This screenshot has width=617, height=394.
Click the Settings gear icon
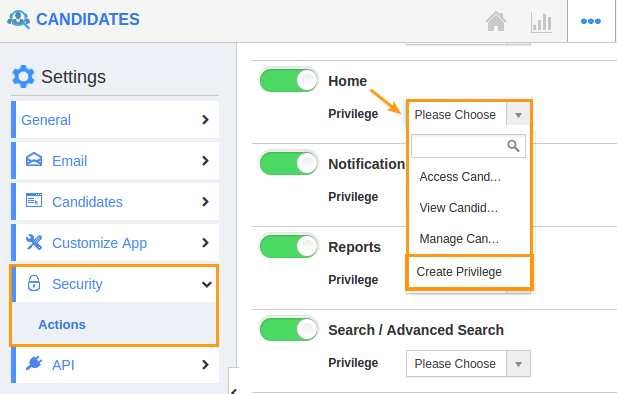[x=23, y=76]
